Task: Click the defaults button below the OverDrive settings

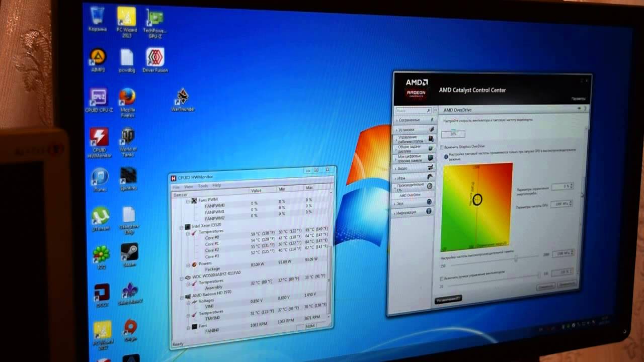Action: coord(448,299)
